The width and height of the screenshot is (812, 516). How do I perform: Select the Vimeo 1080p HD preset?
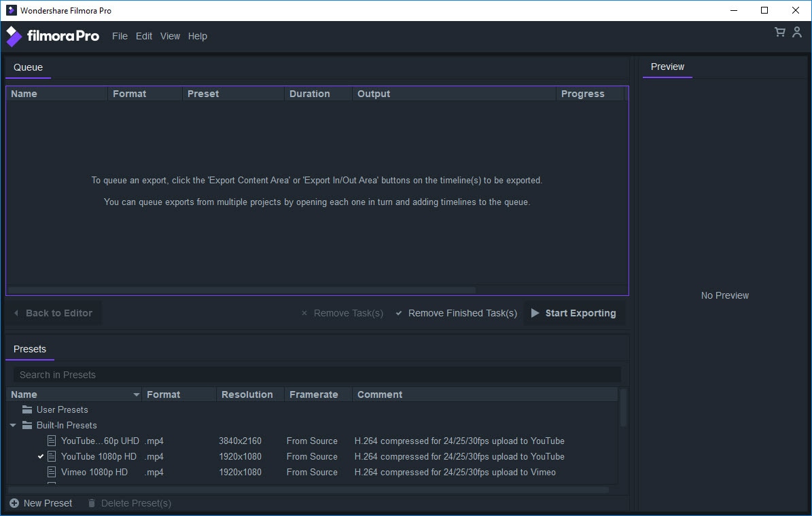[x=312, y=472]
